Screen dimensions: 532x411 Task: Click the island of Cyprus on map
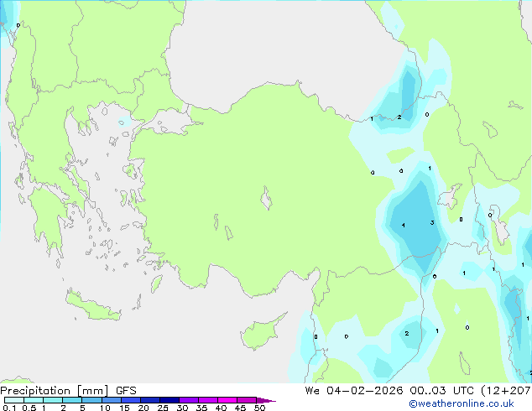[x=261, y=333]
